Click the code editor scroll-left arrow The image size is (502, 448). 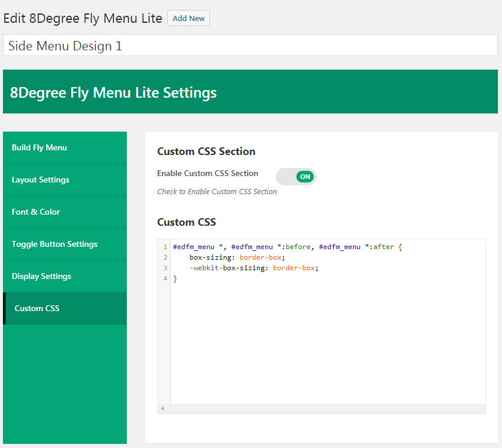[162, 408]
